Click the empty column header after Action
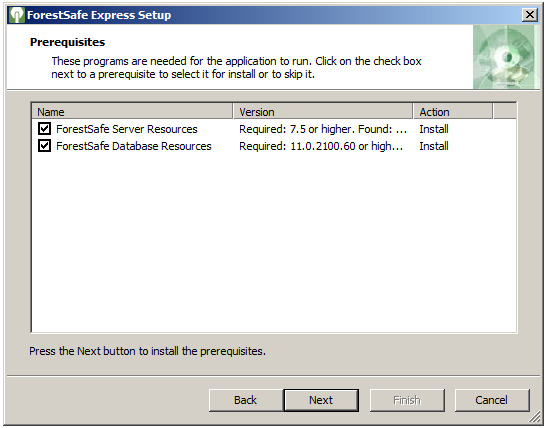The width and height of the screenshot is (546, 428). click(x=505, y=112)
